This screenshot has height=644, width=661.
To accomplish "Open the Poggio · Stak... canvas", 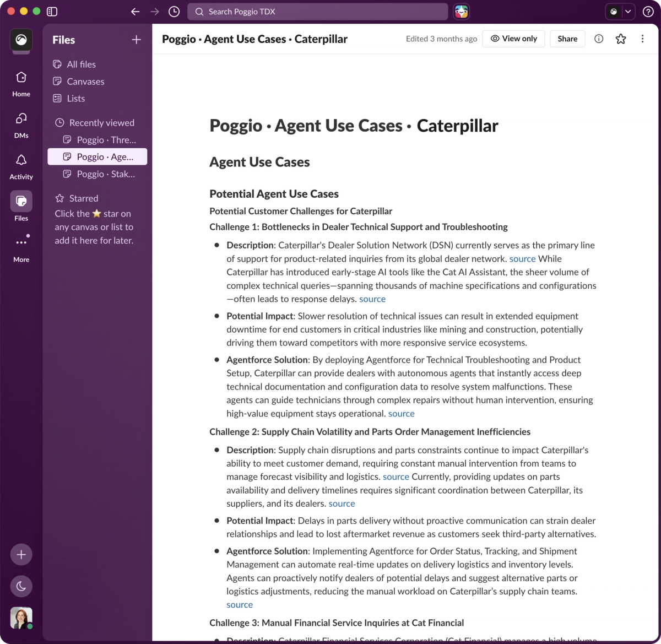I will click(x=97, y=174).
